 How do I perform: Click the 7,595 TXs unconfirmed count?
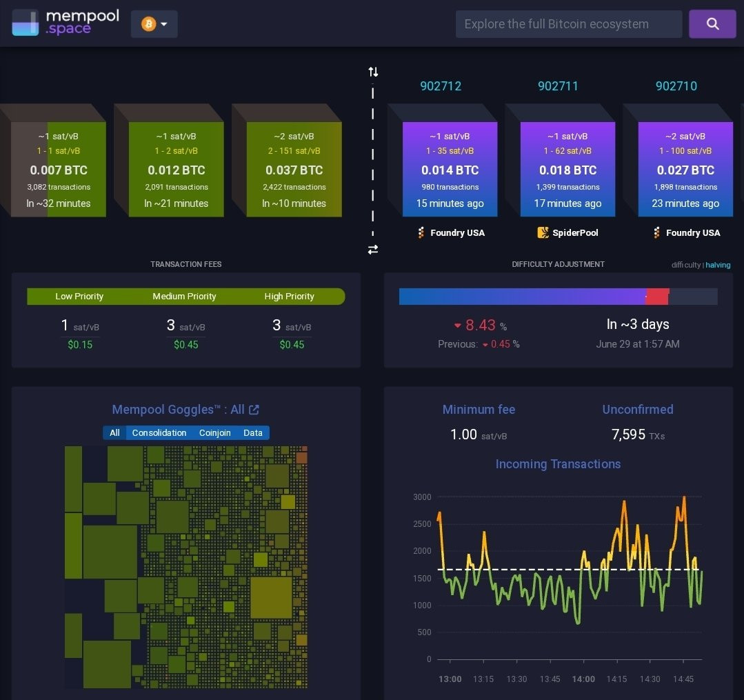point(638,434)
